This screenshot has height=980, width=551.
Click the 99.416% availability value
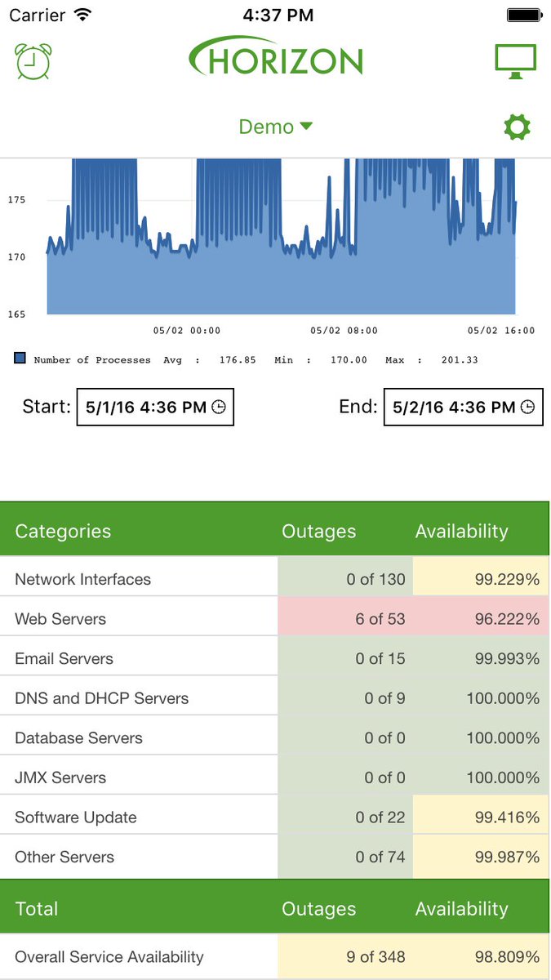(507, 817)
